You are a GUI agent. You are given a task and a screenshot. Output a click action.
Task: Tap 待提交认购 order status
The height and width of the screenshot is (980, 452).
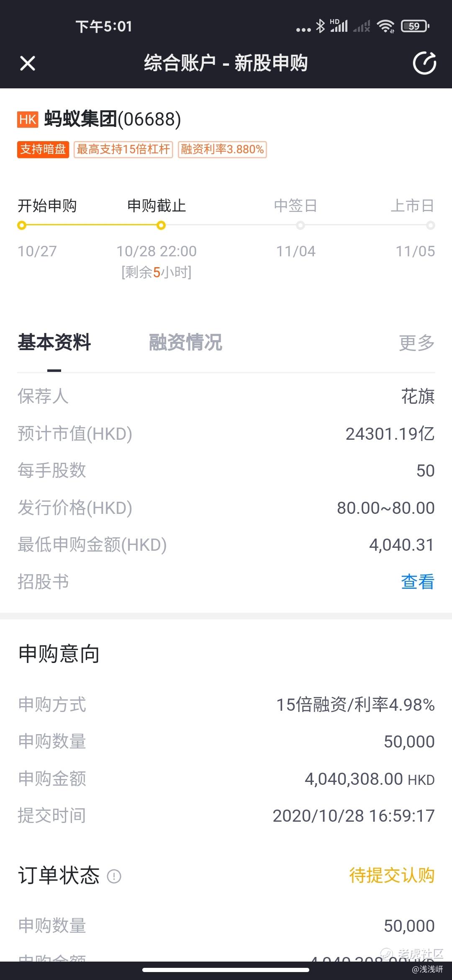(392, 876)
